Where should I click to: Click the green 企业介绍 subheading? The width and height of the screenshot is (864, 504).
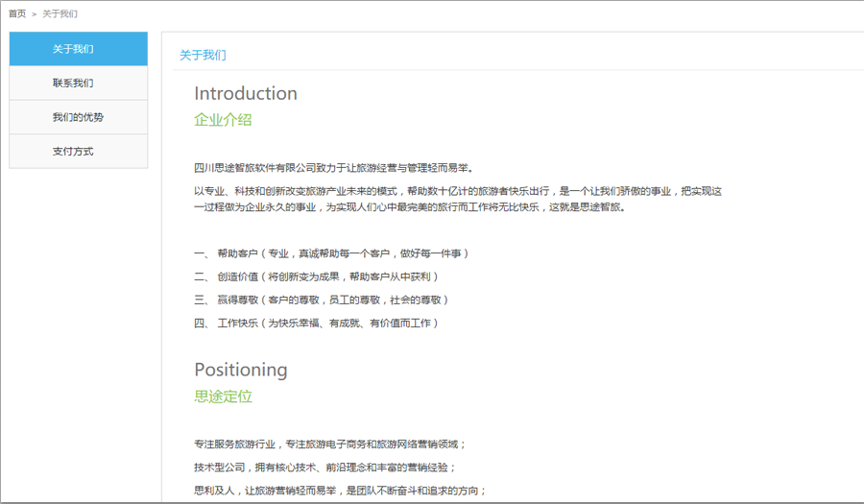coord(223,120)
